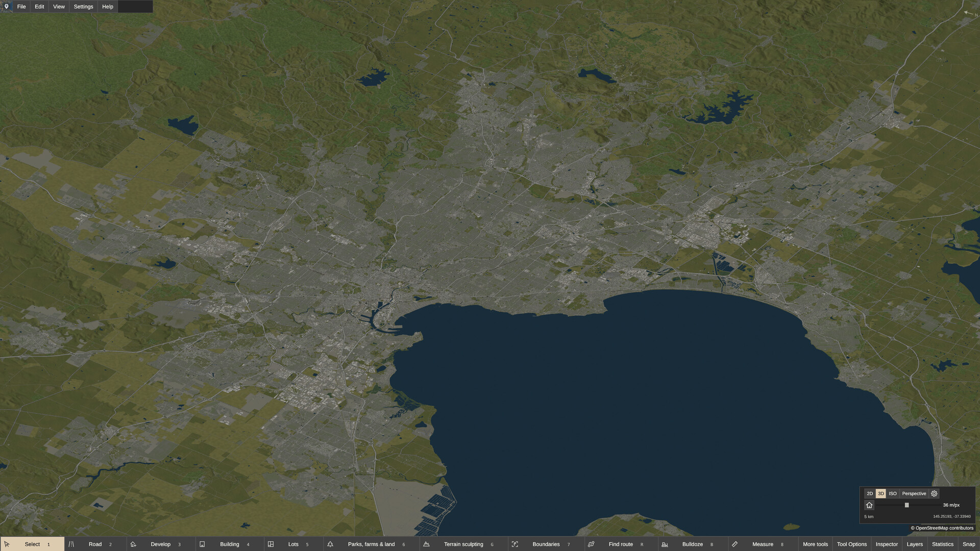This screenshot has height=551, width=980.
Task: Click the blank field beside Help
Action: click(x=135, y=7)
